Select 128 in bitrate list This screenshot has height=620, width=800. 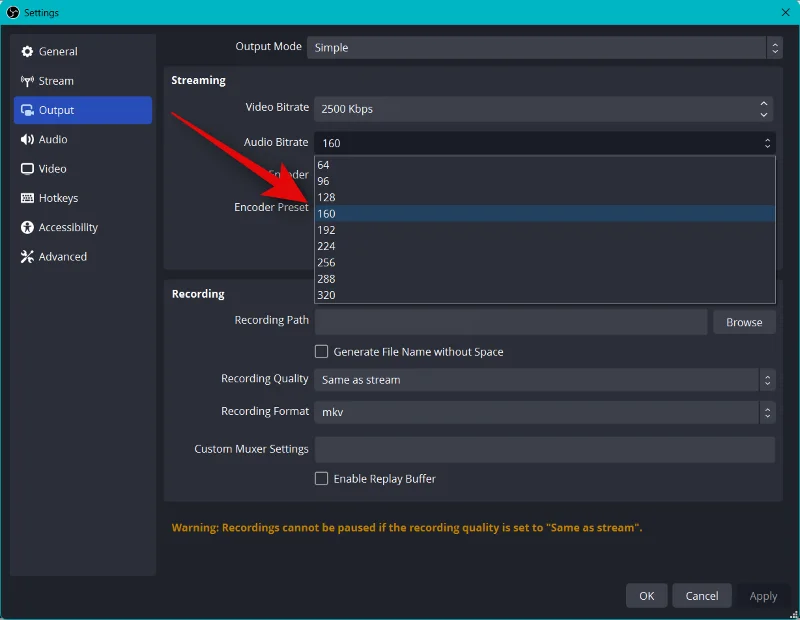(x=544, y=197)
